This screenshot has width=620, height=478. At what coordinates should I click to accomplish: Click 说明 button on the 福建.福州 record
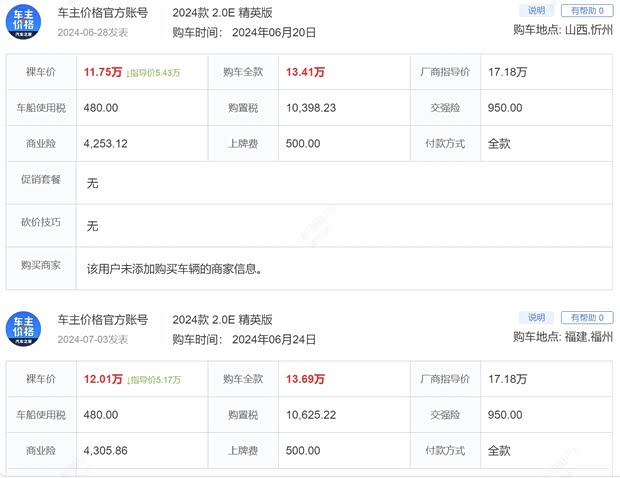tap(537, 318)
